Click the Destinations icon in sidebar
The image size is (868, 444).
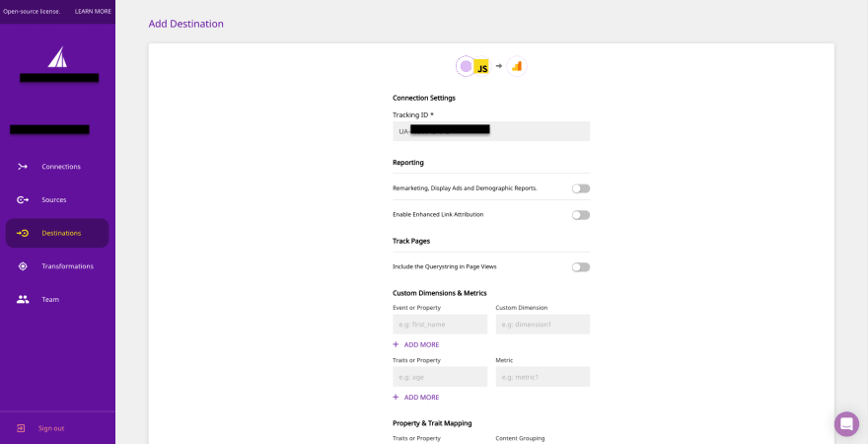tap(23, 233)
